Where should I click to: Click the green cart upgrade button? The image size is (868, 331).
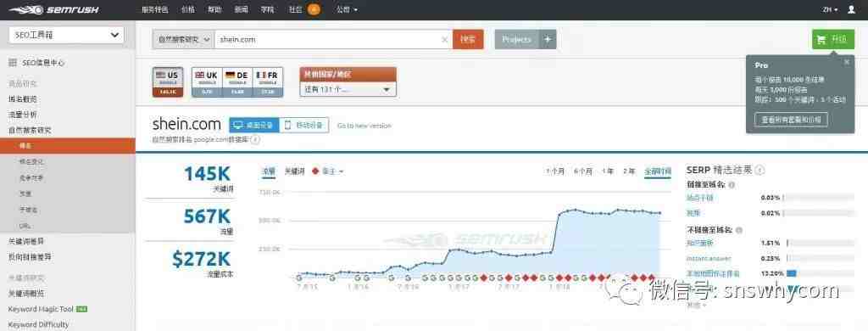pos(833,39)
